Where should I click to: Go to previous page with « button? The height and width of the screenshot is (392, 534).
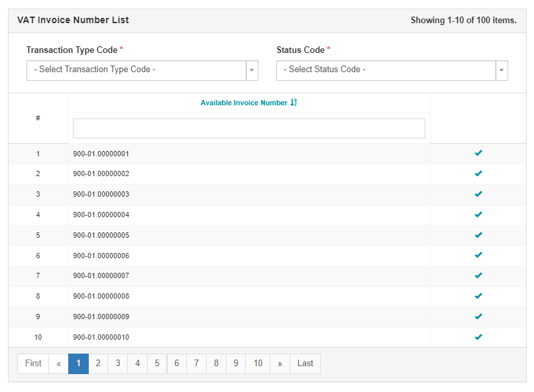click(58, 364)
